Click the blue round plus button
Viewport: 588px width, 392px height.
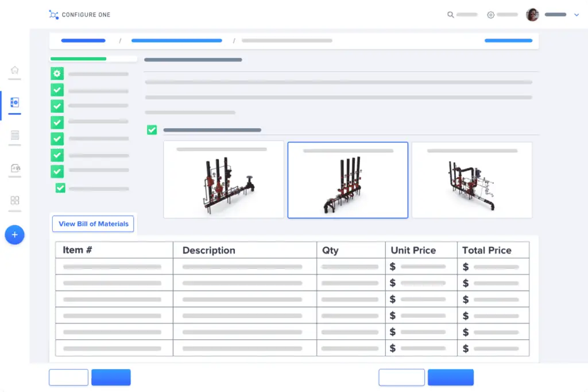click(14, 235)
